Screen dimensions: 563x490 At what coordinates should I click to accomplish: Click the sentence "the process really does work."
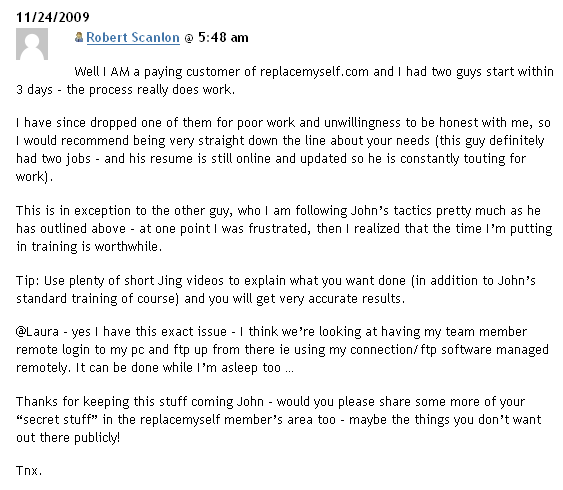pos(151,90)
